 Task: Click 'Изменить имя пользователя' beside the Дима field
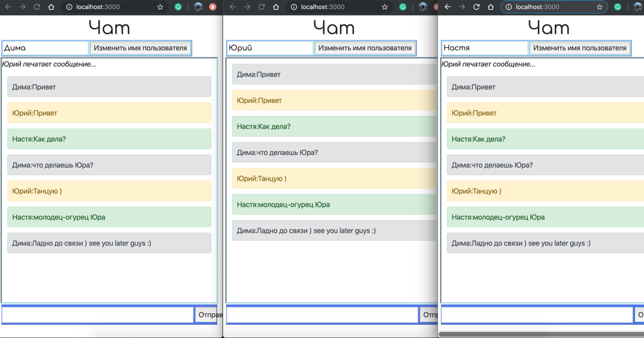tap(140, 48)
